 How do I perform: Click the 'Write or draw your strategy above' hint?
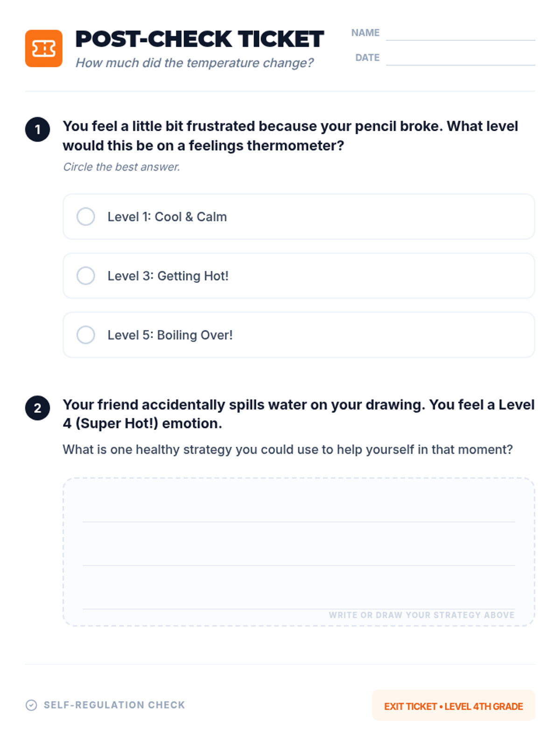pyautogui.click(x=422, y=615)
